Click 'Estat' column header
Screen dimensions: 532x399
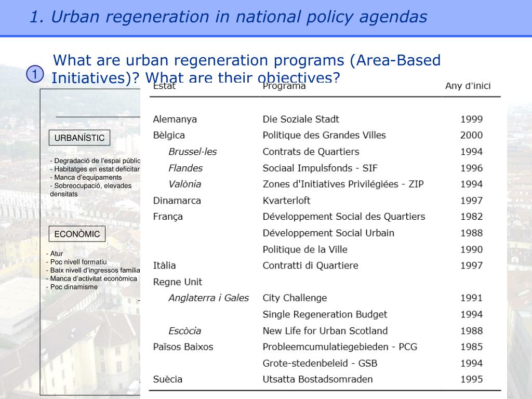164,86
